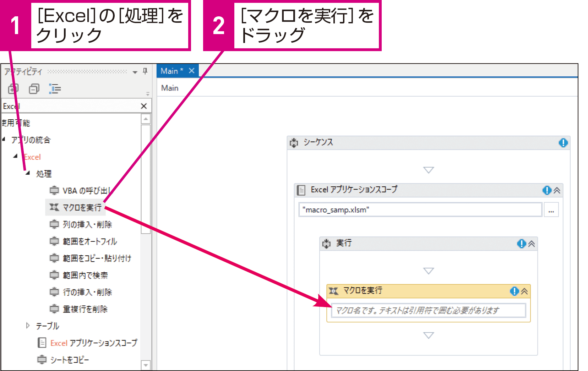Click the Excel アプリケーションスコープ tree icon
Viewport: 588px width, 371px height.
tap(42, 343)
